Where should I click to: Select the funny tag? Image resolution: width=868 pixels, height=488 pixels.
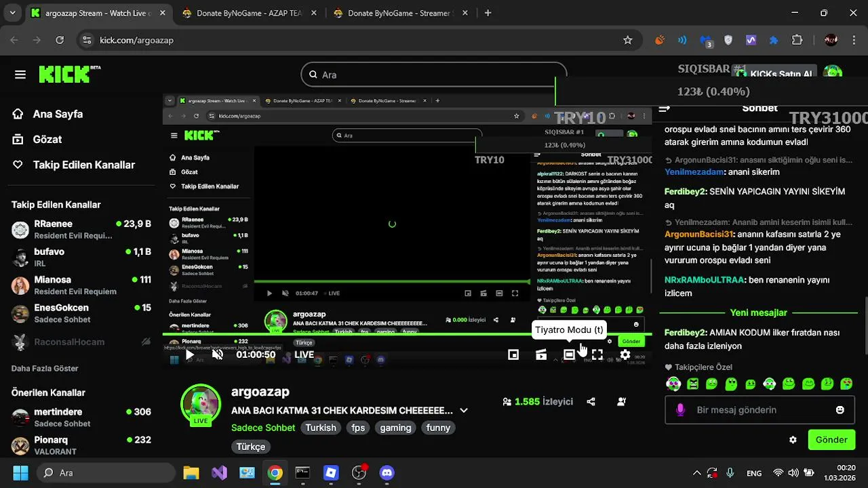click(x=438, y=428)
